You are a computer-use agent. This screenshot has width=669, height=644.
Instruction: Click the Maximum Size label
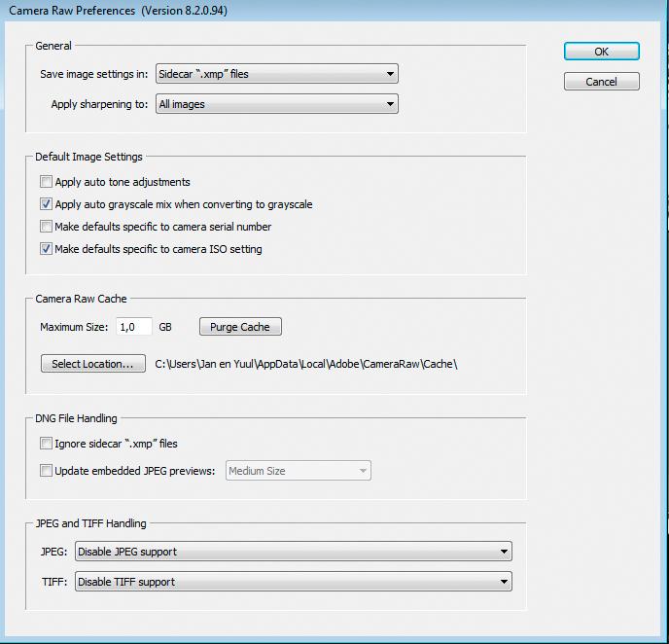pos(74,327)
